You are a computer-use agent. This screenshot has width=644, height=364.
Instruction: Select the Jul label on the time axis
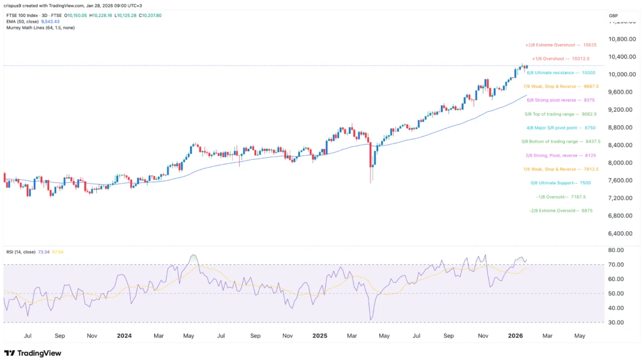28,336
